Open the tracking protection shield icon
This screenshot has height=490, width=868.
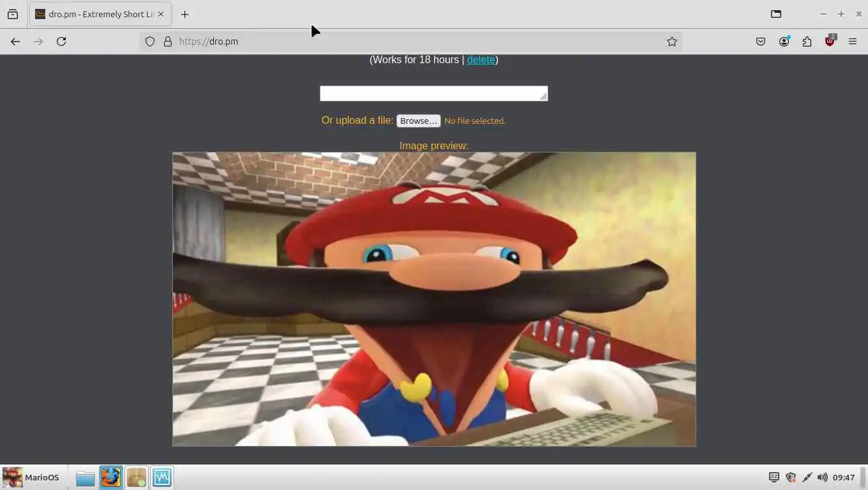pyautogui.click(x=150, y=41)
